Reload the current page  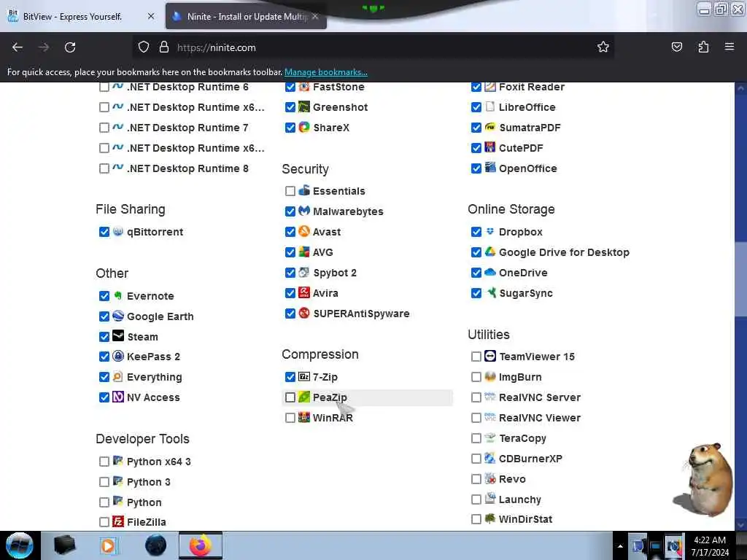(x=70, y=47)
